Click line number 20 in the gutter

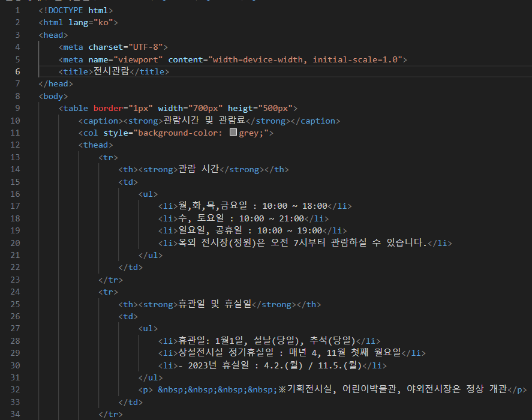(x=15, y=243)
